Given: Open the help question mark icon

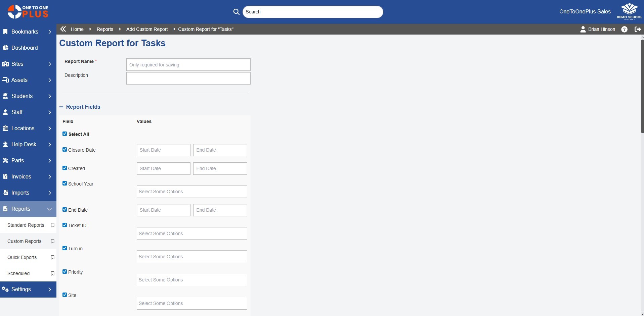Looking at the screenshot, I should tap(624, 29).
